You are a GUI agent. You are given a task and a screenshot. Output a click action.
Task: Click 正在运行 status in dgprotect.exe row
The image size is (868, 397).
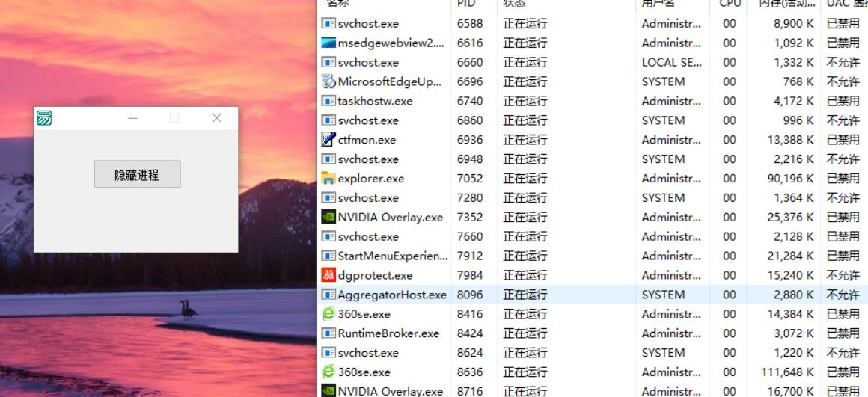tap(525, 275)
